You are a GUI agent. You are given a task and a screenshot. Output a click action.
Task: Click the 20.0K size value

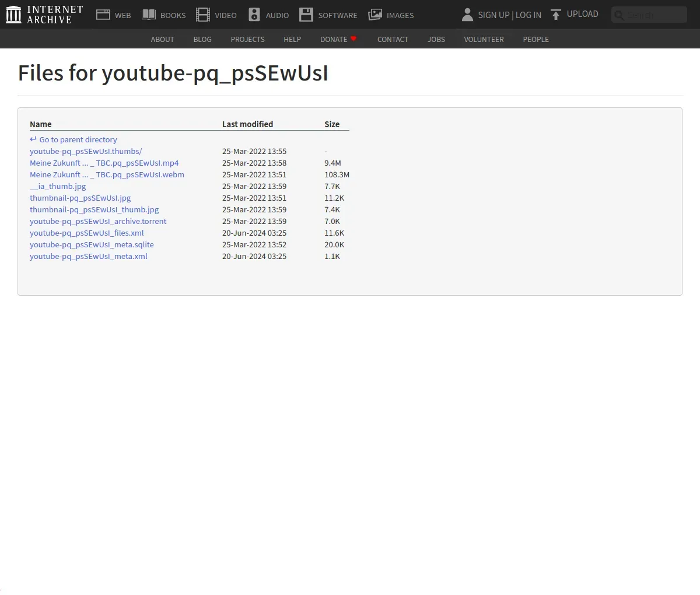coord(334,244)
